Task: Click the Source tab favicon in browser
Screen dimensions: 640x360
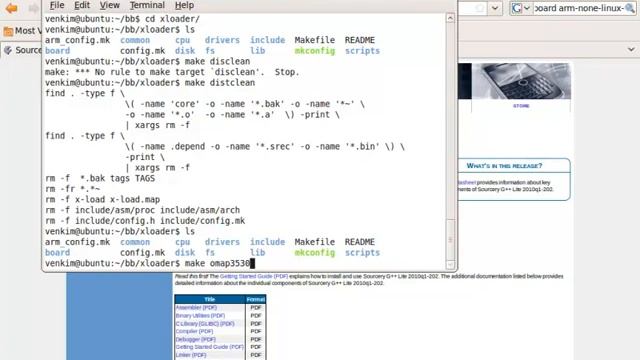Action: tap(8, 50)
